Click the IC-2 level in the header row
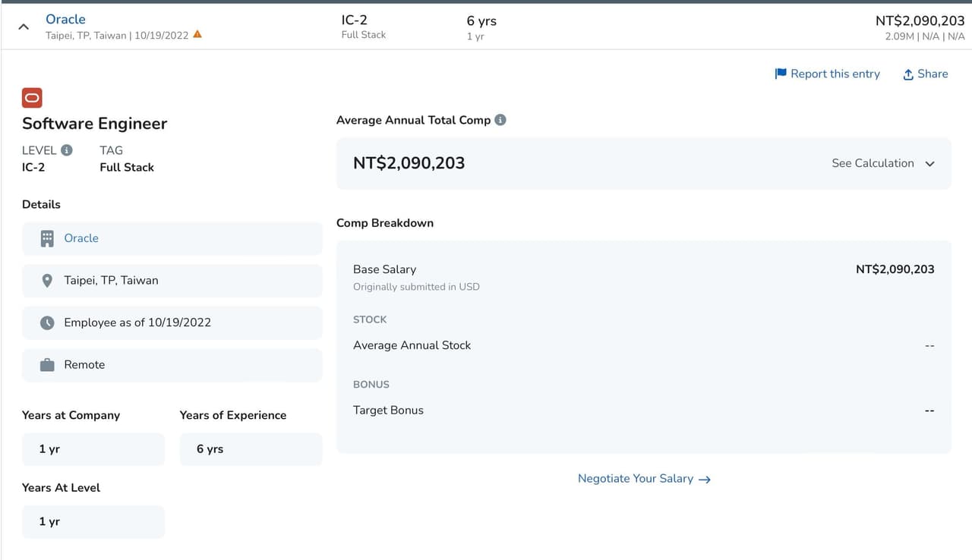 coord(355,20)
